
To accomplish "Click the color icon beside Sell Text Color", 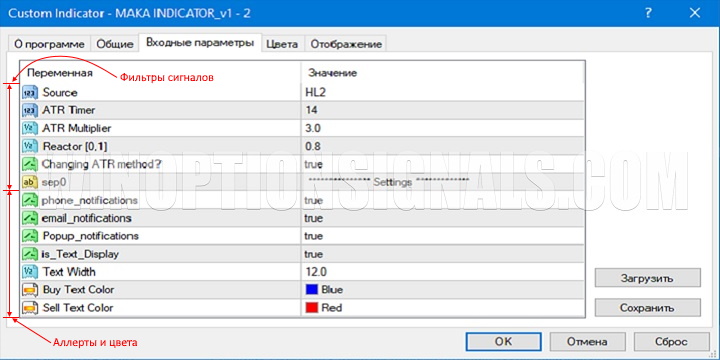I will (30, 308).
